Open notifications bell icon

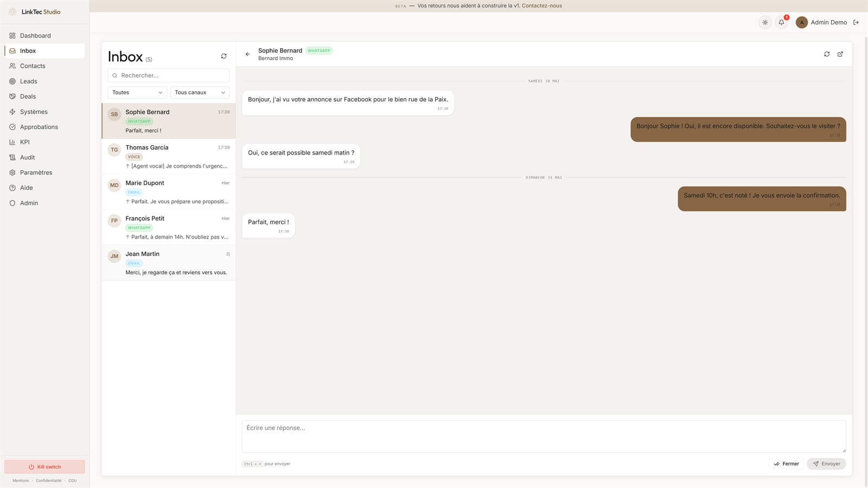tap(781, 22)
